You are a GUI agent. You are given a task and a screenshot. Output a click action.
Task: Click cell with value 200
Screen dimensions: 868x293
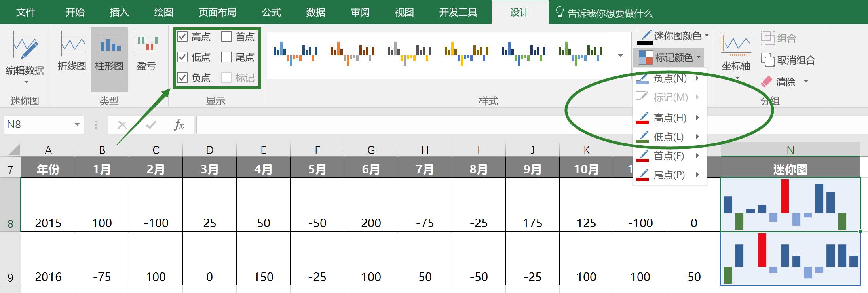click(371, 204)
